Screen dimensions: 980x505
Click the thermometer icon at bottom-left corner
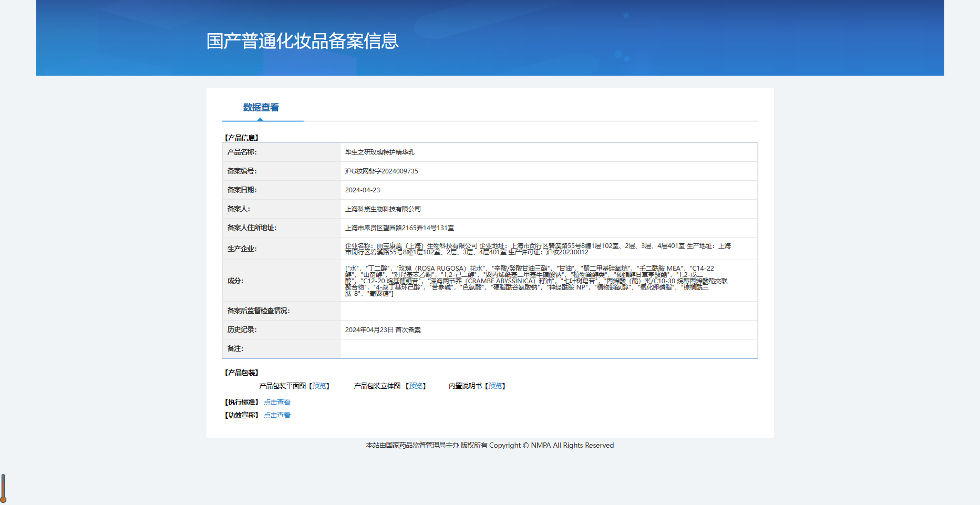pyautogui.click(x=3, y=488)
